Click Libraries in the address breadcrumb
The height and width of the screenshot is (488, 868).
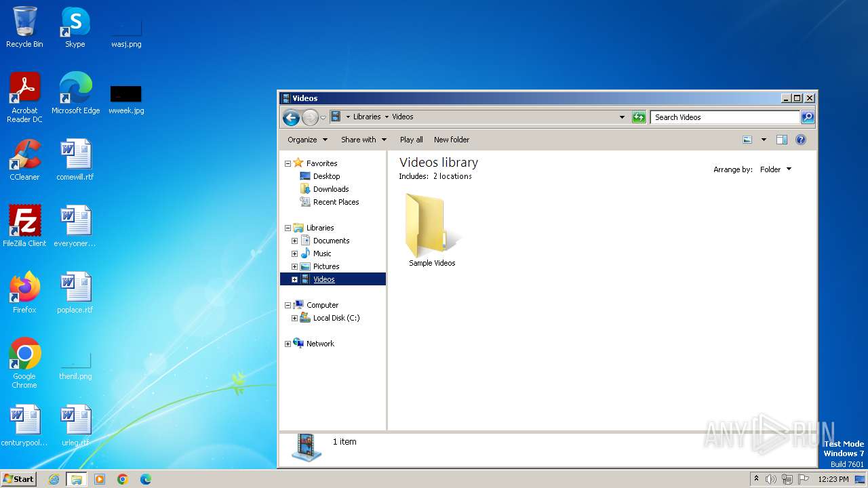click(x=367, y=117)
